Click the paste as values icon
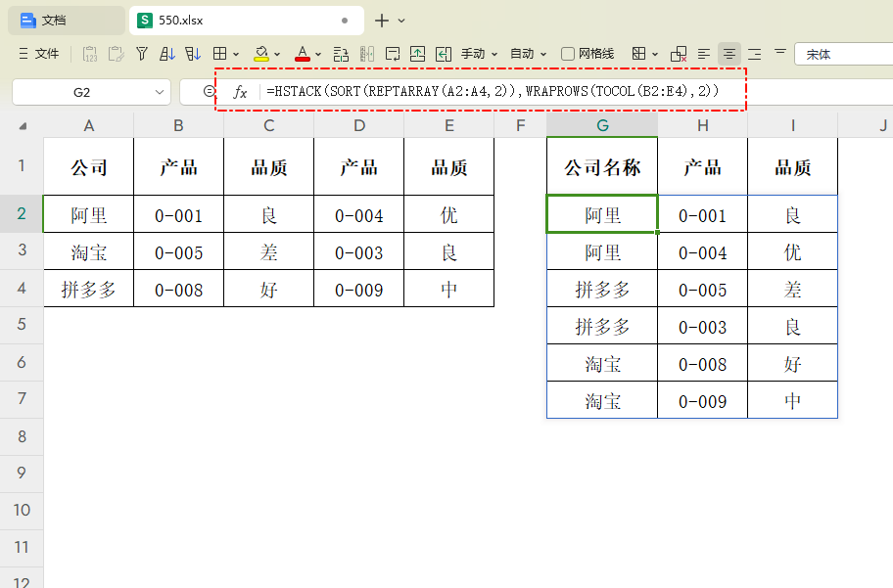 [x=89, y=54]
